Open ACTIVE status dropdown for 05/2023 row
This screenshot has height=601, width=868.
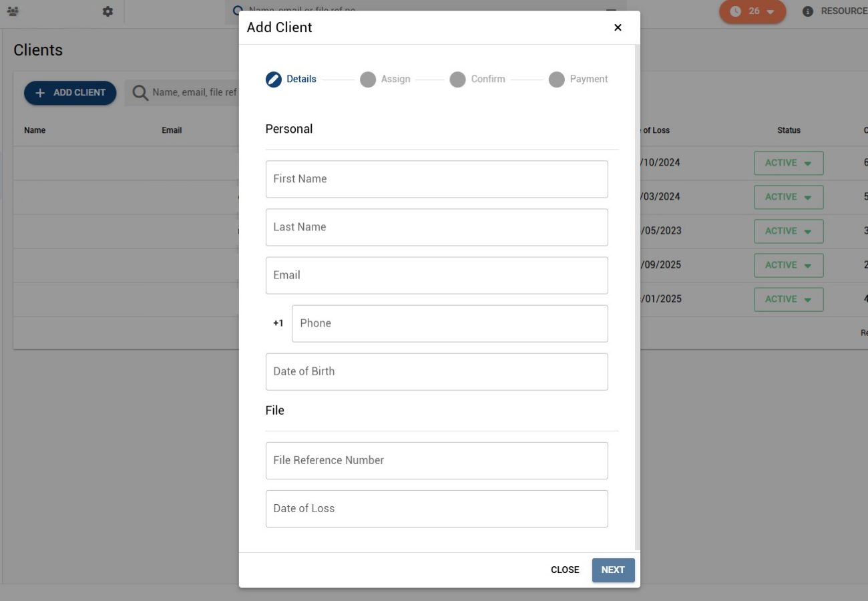789,231
